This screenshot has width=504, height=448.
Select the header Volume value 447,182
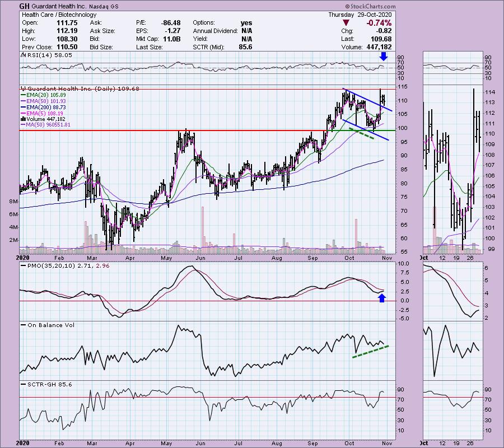pyautogui.click(x=379, y=47)
